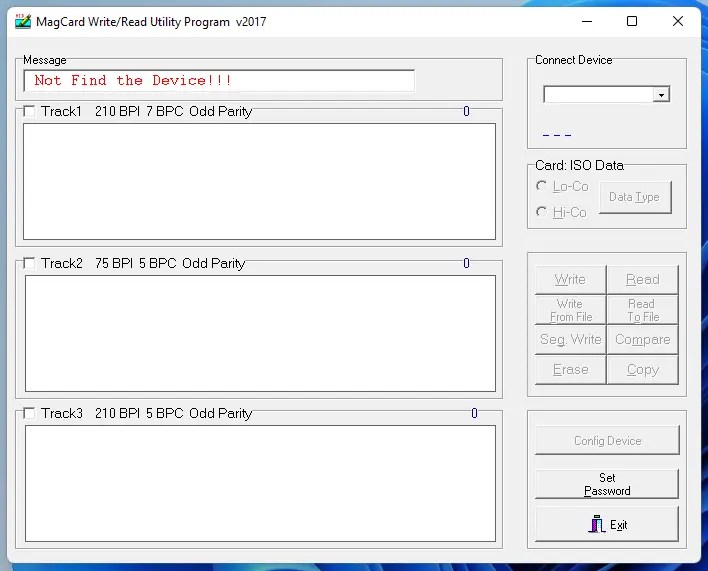This screenshot has height=571, width=708.
Task: Click the Seg. Write button
Action: [x=570, y=339]
